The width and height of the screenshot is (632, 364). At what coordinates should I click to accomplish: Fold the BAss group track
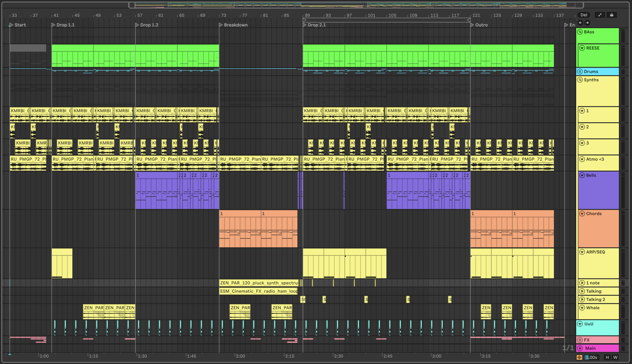coord(580,32)
